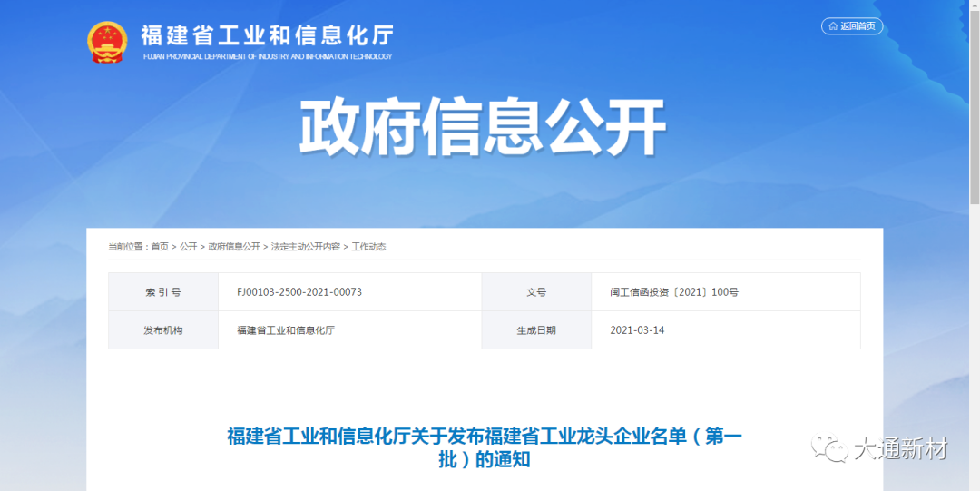Image resolution: width=980 pixels, height=491 pixels.
Task: Go to 法定主动公开内容 in the breadcrumb
Action: [306, 247]
